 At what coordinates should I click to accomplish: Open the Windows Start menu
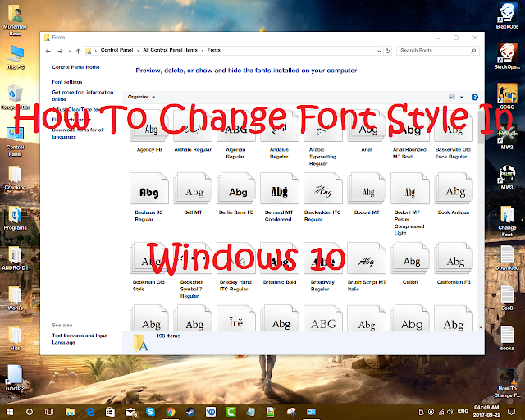coord(10,412)
